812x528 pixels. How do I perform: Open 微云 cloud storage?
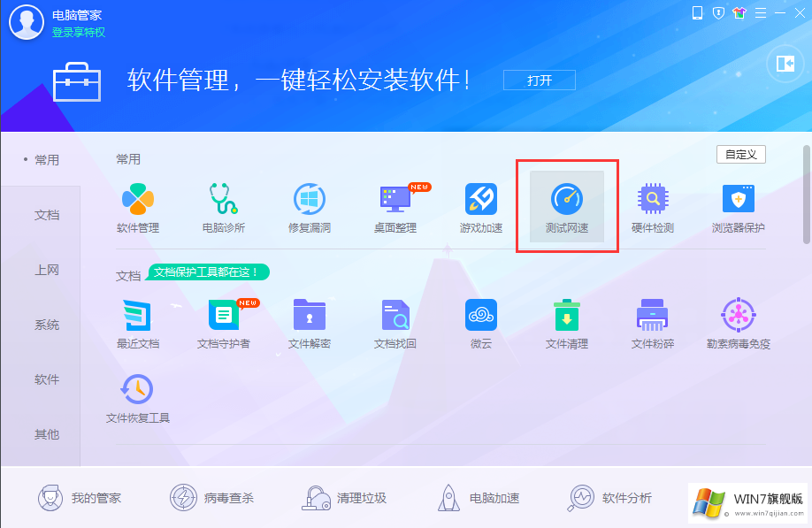(x=481, y=315)
